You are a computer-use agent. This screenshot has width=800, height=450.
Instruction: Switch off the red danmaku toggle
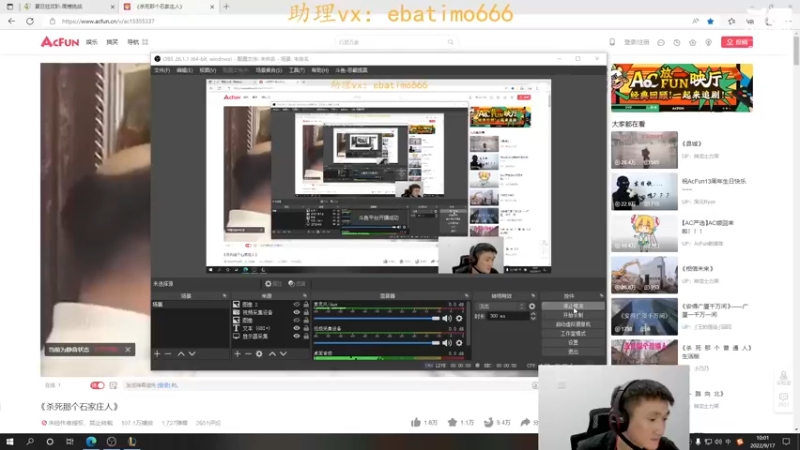[x=97, y=385]
